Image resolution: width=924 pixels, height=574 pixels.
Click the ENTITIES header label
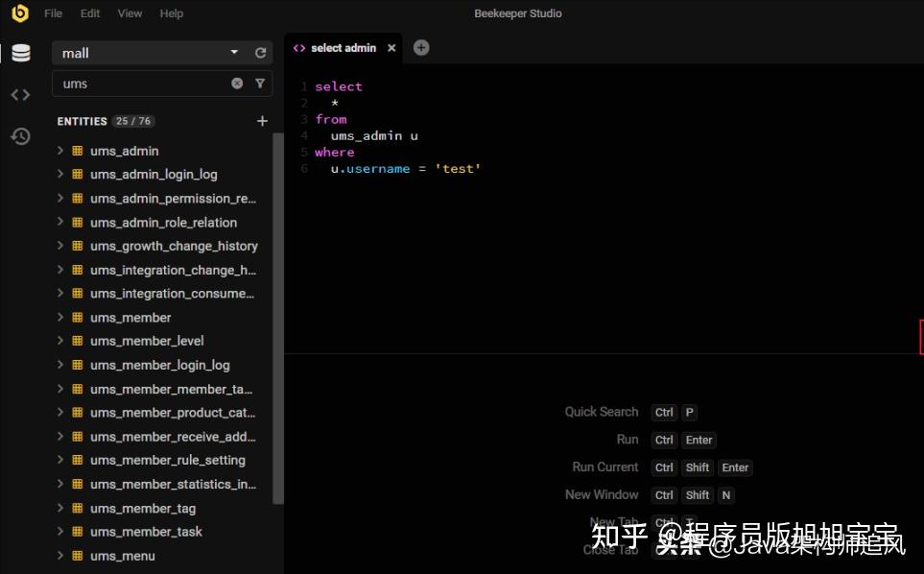[x=82, y=121]
